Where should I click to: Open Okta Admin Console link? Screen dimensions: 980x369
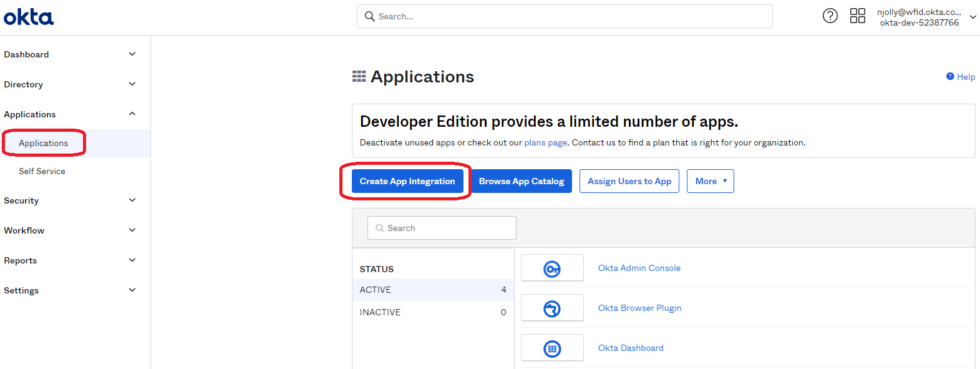coord(639,268)
